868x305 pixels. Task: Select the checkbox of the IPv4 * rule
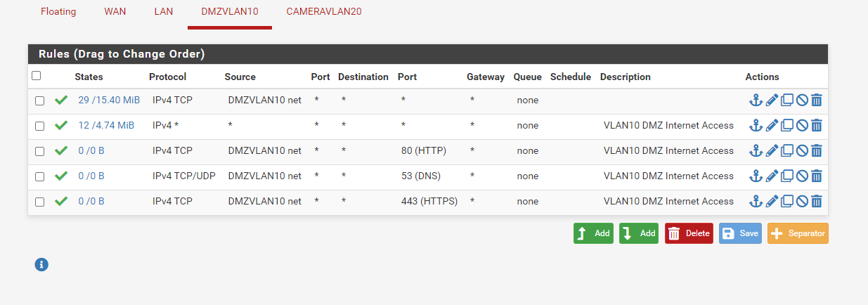tap(40, 126)
